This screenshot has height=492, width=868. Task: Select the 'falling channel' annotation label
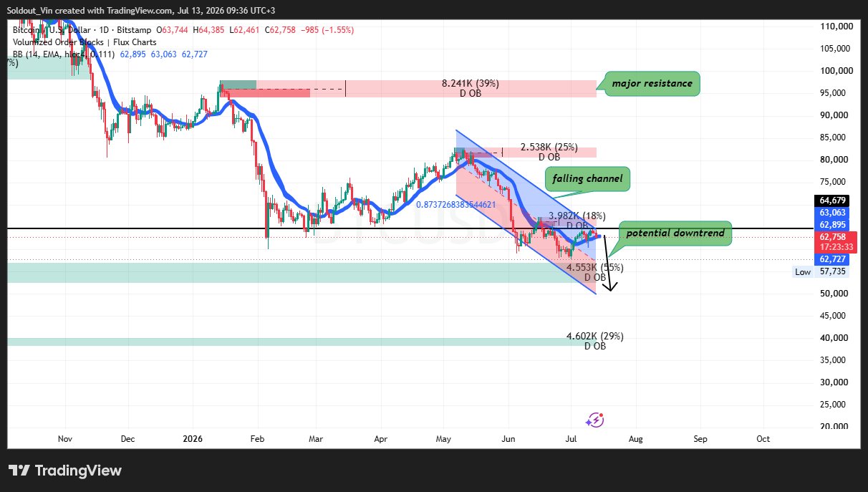587,178
